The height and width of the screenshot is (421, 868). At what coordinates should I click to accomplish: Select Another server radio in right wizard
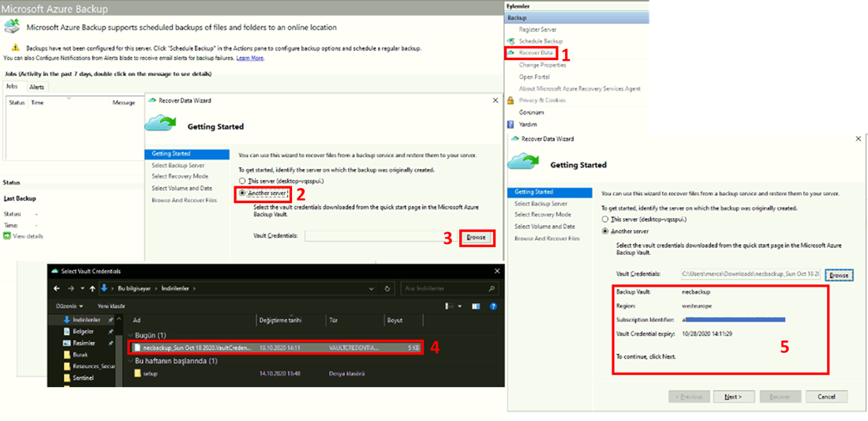604,231
